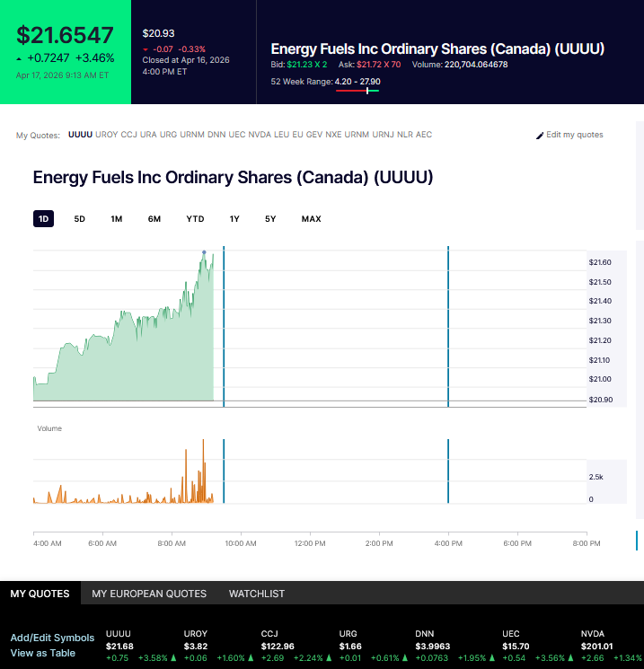Click the Bid $21.23 X 2 value
This screenshot has width=644, height=669.
(307, 65)
